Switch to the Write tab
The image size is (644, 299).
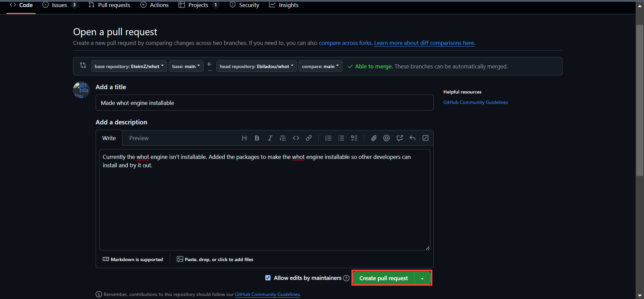[x=109, y=138]
